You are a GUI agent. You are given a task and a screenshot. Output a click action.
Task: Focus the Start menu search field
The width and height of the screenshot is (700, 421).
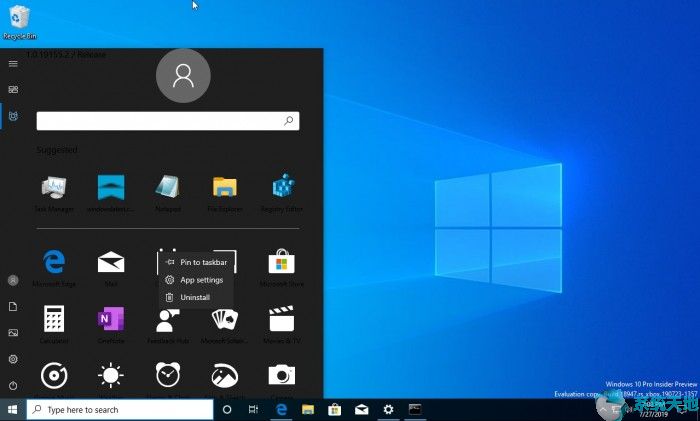(168, 121)
